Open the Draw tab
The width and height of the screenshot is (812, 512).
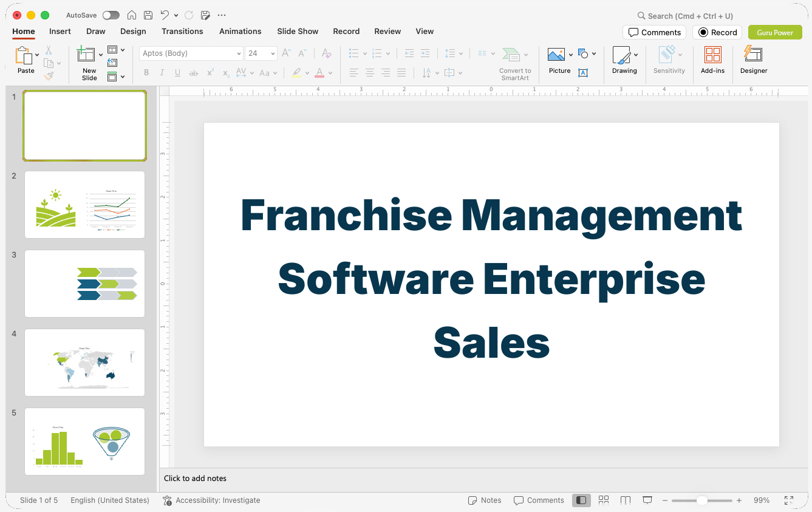[x=96, y=31]
